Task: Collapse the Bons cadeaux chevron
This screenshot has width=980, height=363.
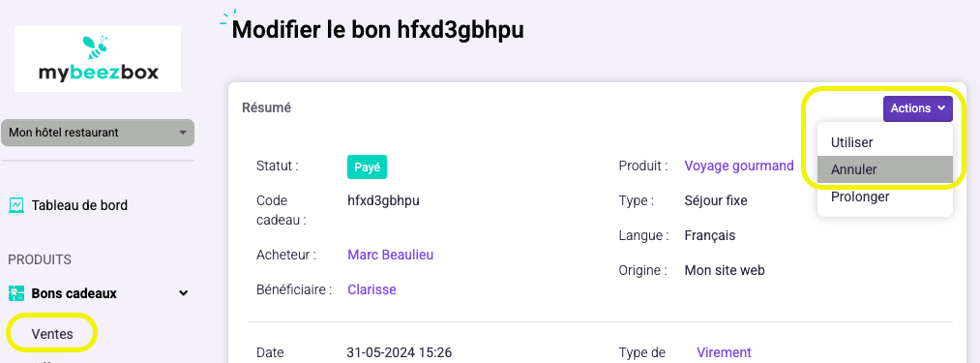Action: (x=183, y=293)
